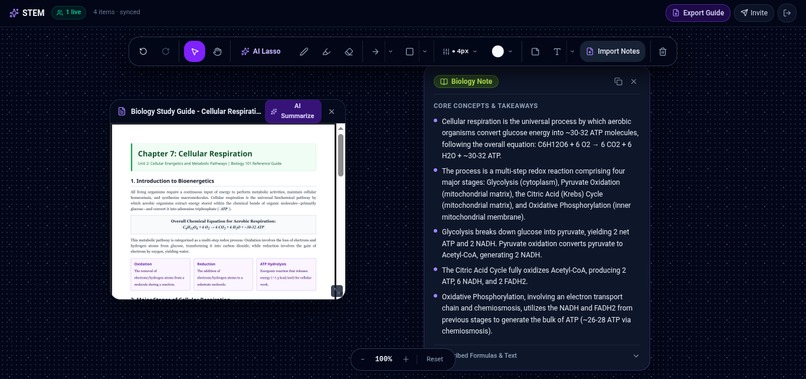Zoom out with the minus button
This screenshot has width=806, height=379.
(362, 359)
